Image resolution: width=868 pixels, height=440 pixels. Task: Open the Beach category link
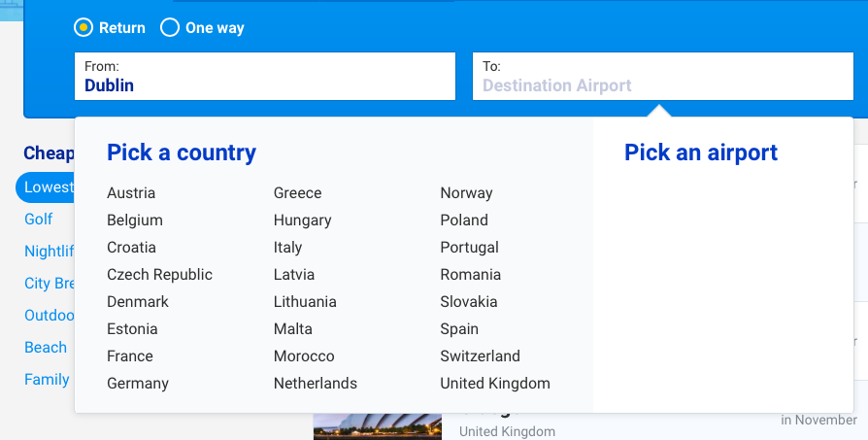tap(46, 348)
